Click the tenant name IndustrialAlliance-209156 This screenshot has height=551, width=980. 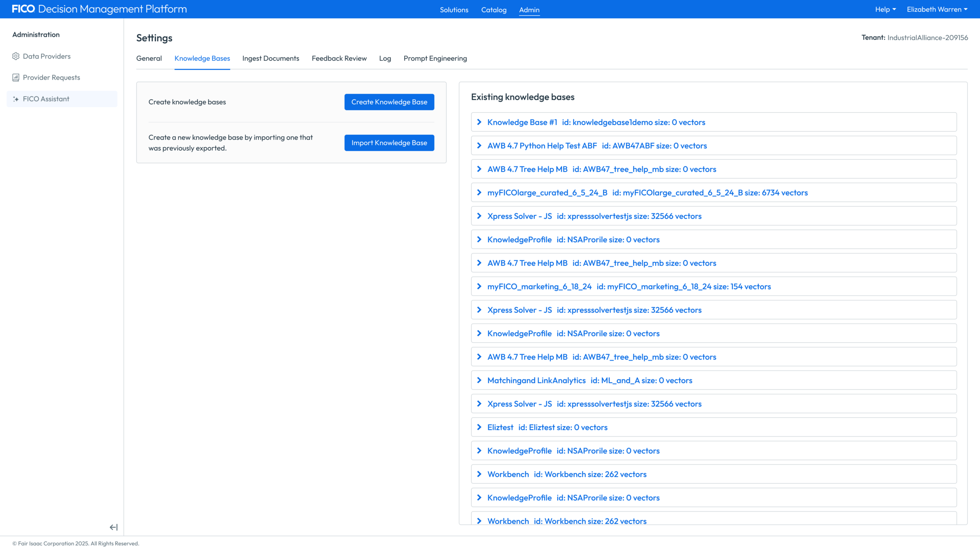(928, 37)
